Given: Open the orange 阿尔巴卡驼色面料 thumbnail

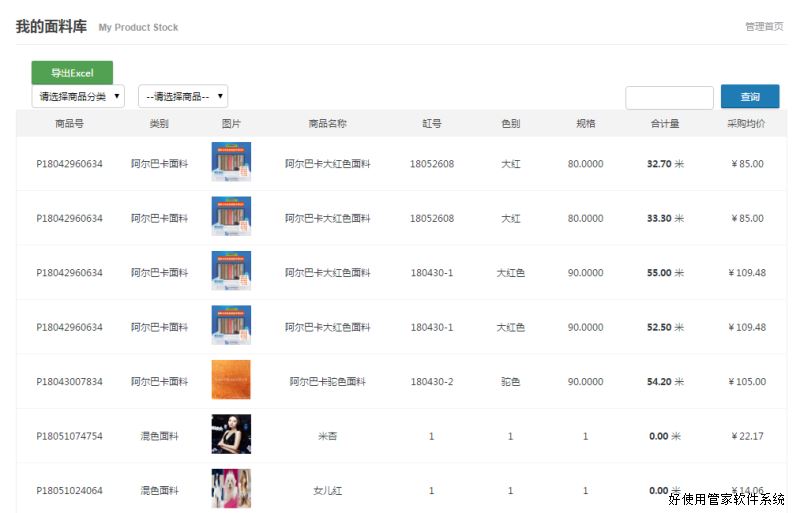Looking at the screenshot, I should (231, 381).
